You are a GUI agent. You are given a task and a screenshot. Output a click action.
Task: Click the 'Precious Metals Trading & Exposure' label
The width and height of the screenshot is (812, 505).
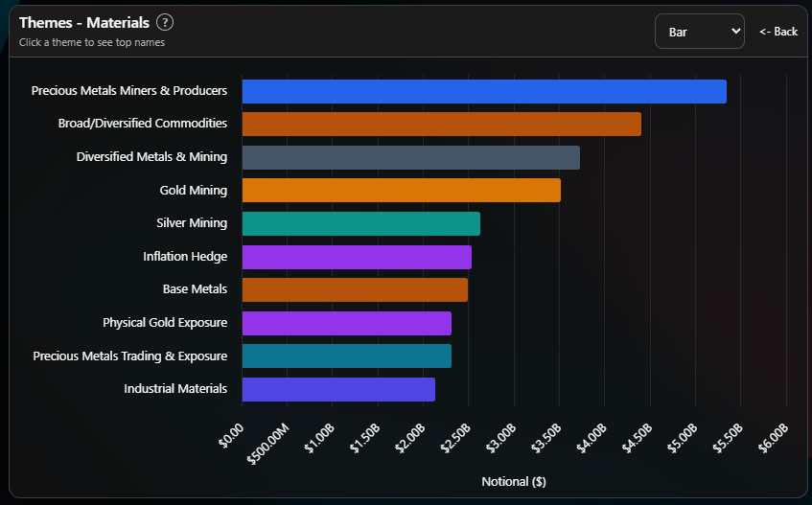130,356
